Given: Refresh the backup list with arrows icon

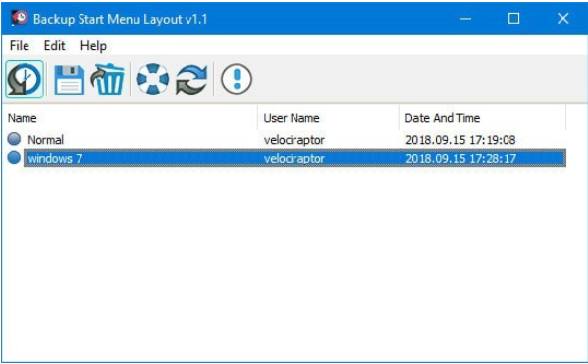Looking at the screenshot, I should click(x=191, y=79).
